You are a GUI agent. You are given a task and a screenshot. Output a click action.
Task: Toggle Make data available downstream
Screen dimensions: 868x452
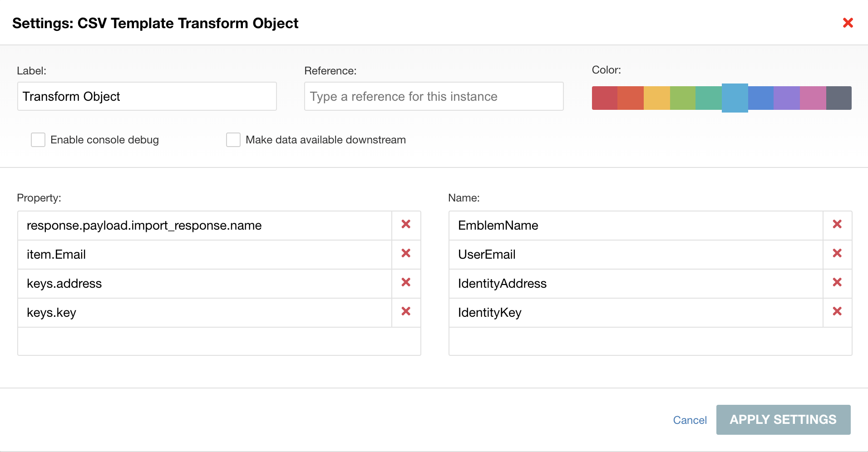(x=233, y=140)
